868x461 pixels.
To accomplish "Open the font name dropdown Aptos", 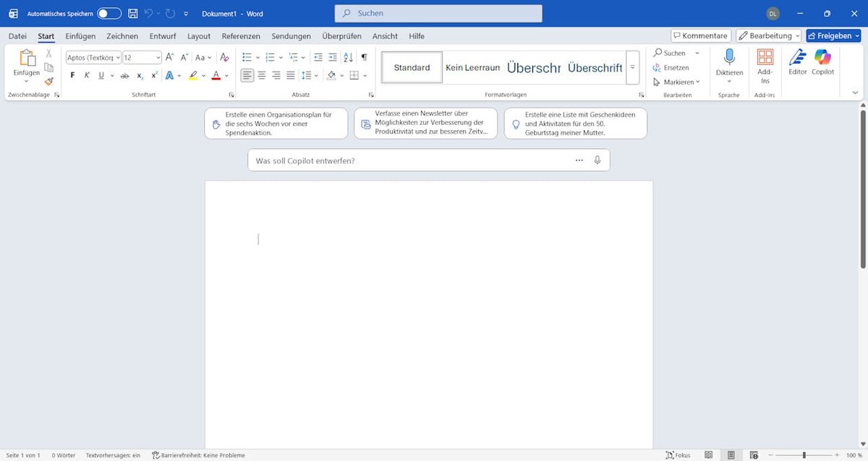I will 117,57.
